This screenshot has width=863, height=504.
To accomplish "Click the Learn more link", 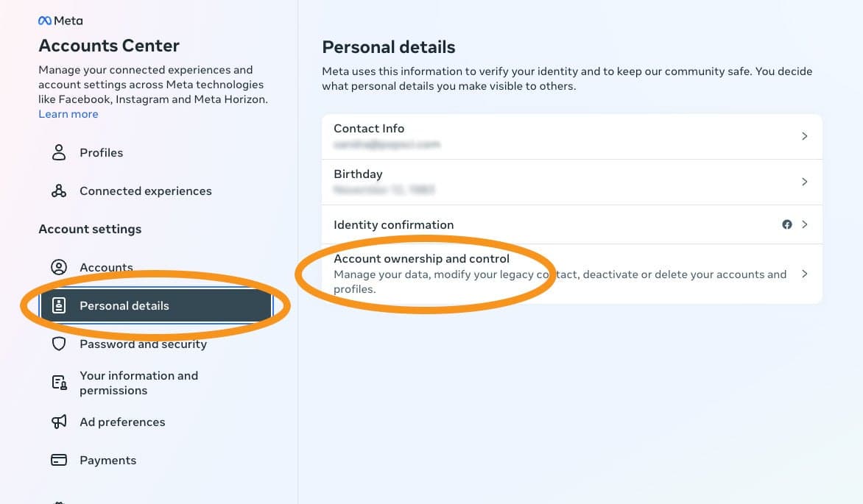I will click(68, 113).
